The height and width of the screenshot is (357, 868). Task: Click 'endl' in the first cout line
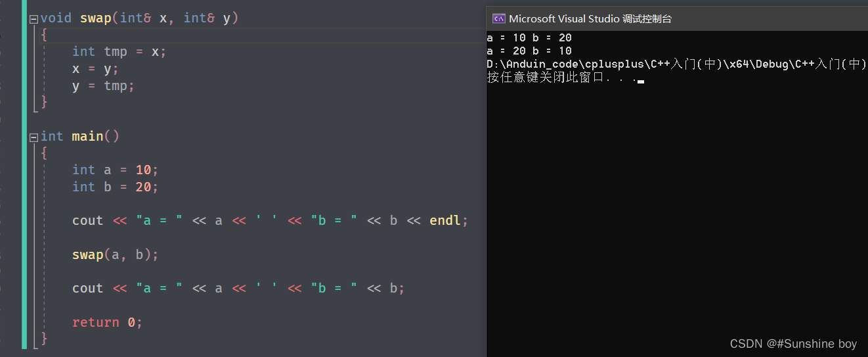(445, 220)
